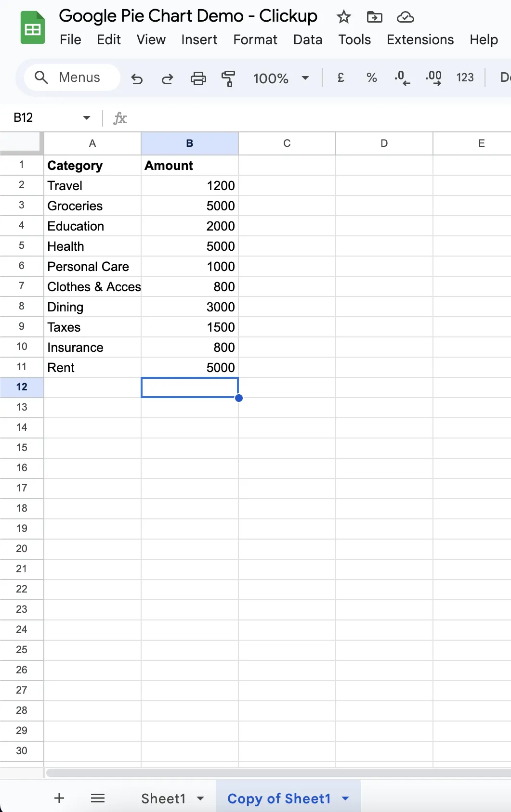Check cloud document status icon
511x812 pixels.
[405, 17]
